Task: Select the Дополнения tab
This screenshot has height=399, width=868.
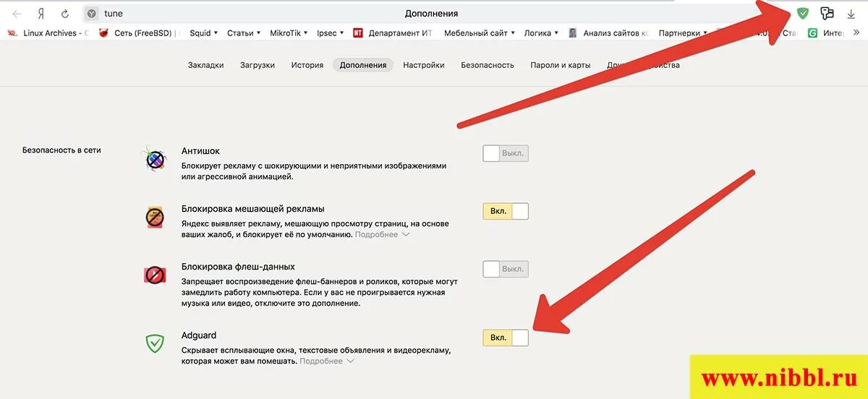Action: pos(363,65)
